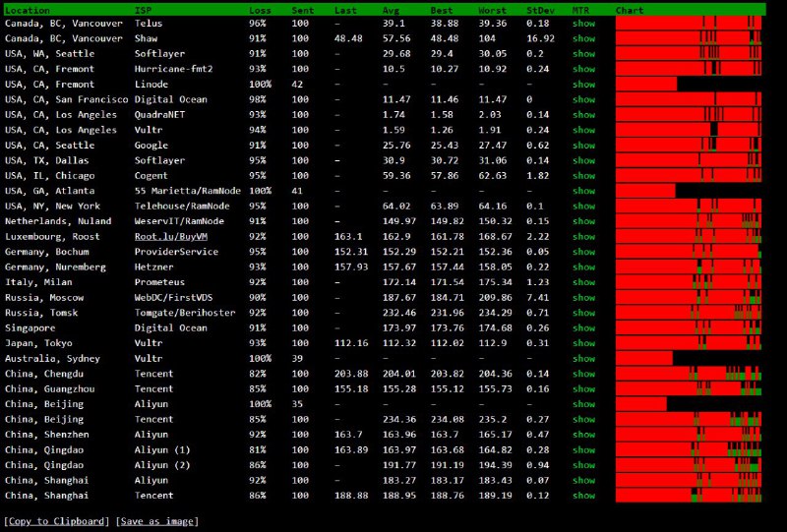787x532 pixels.
Task: Select the 209.86 worst value
Action: click(x=496, y=298)
